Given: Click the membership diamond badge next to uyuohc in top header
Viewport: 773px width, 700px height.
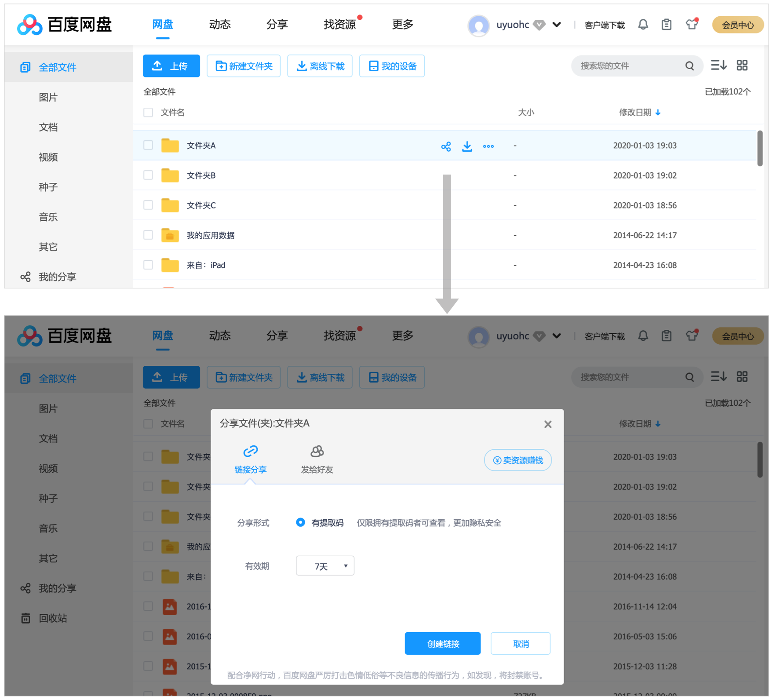Looking at the screenshot, I should pyautogui.click(x=539, y=25).
